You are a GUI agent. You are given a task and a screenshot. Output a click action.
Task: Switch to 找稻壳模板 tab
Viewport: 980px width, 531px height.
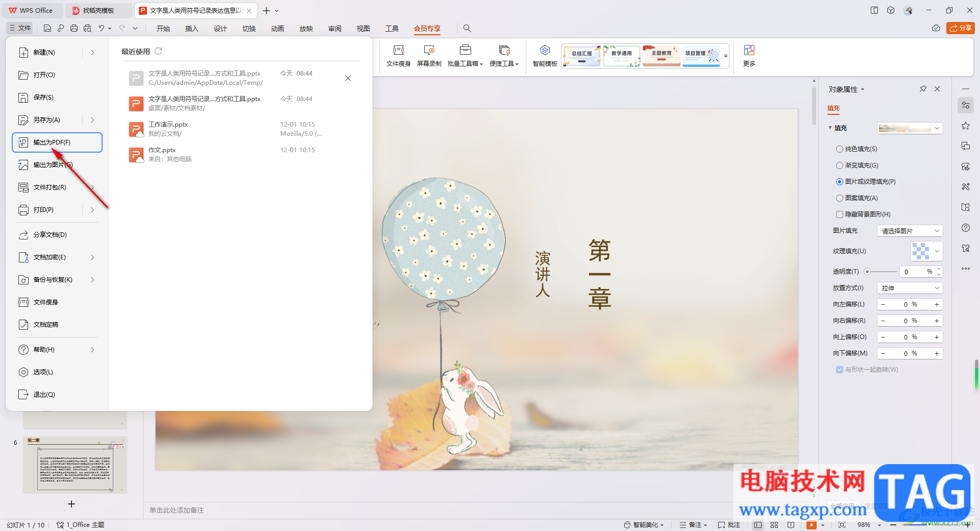(99, 10)
